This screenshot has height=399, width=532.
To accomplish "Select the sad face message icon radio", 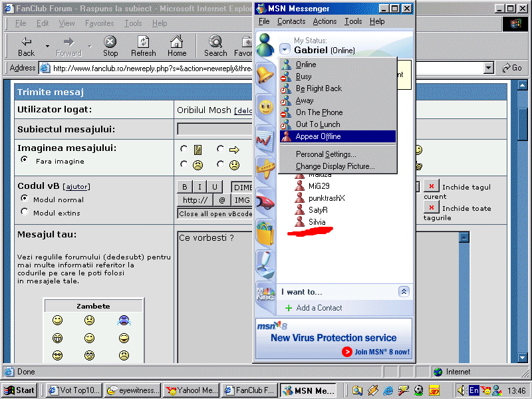I will pyautogui.click(x=221, y=164).
